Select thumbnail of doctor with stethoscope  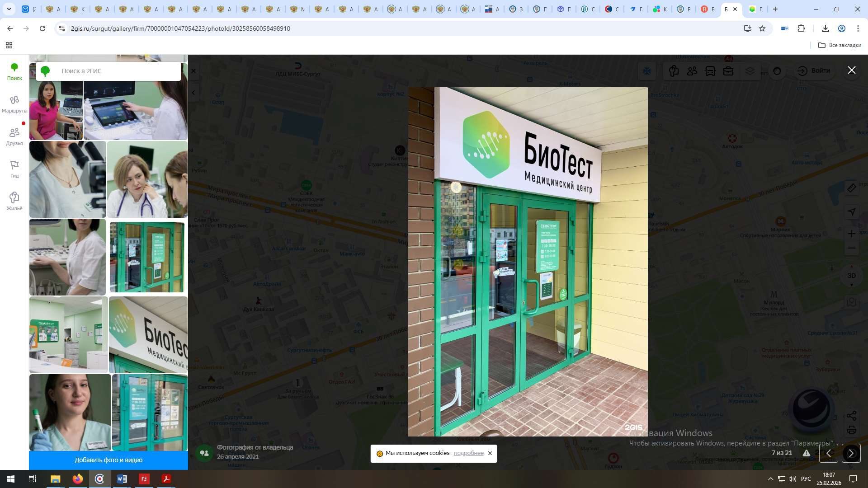coord(147,179)
